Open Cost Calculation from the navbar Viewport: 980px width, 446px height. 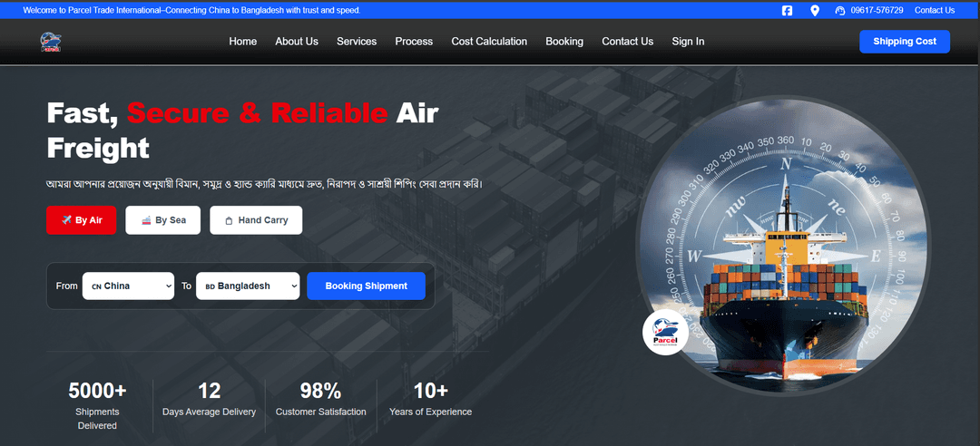click(x=489, y=42)
